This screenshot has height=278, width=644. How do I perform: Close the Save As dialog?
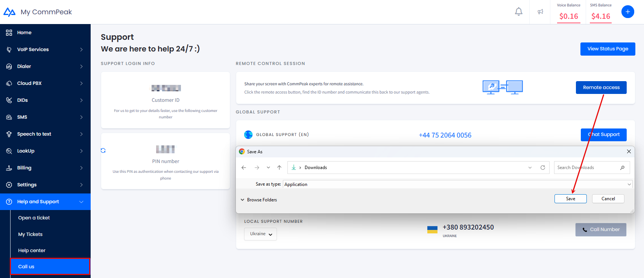click(629, 151)
